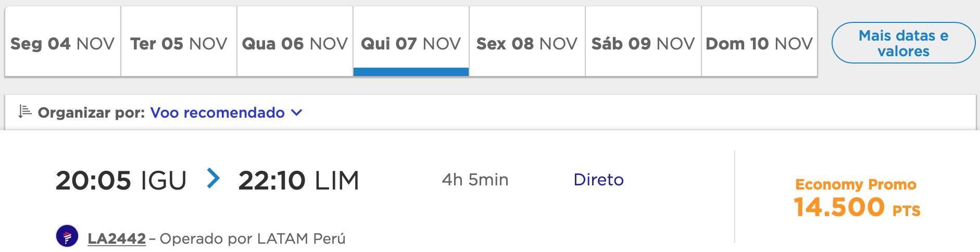Image resolution: width=980 pixels, height=252 pixels.
Task: Click the 4h 5min flight duration
Action: [x=475, y=180]
